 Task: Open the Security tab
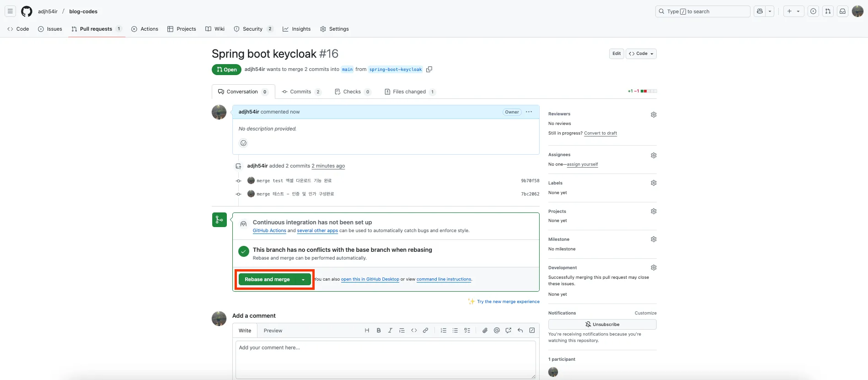point(253,29)
